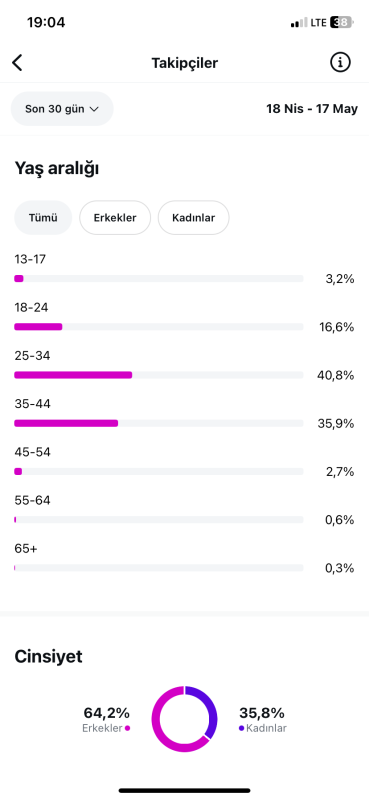This screenshot has width=369, height=800.
Task: Select the Erkekler age filter
Action: [115, 218]
